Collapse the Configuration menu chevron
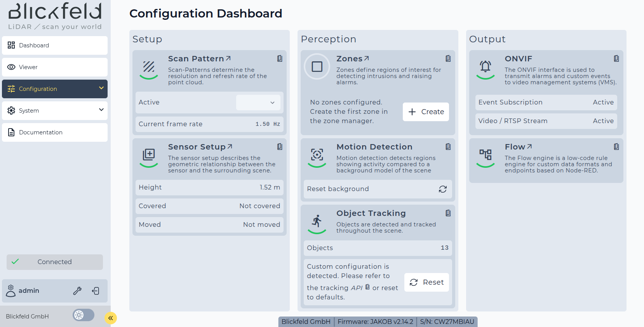 click(101, 88)
